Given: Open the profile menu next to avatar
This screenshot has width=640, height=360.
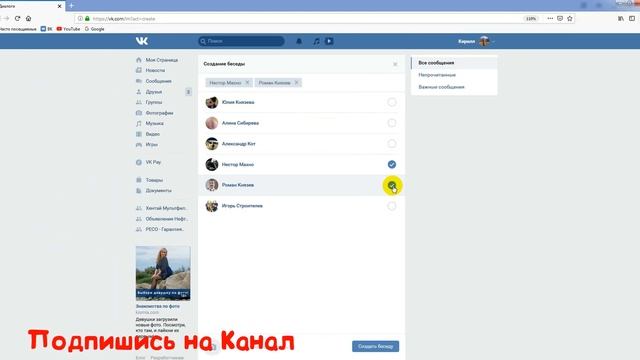Looking at the screenshot, I should coord(476,41).
